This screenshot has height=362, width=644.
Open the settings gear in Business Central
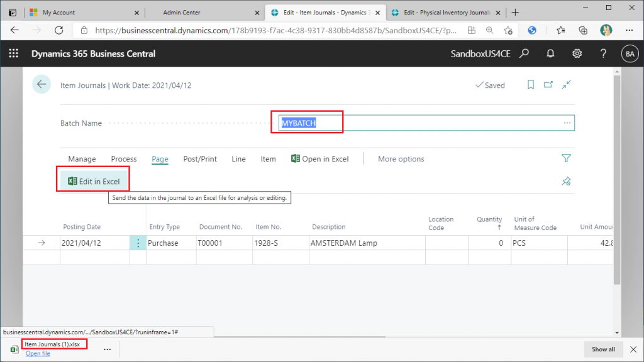[x=577, y=53]
